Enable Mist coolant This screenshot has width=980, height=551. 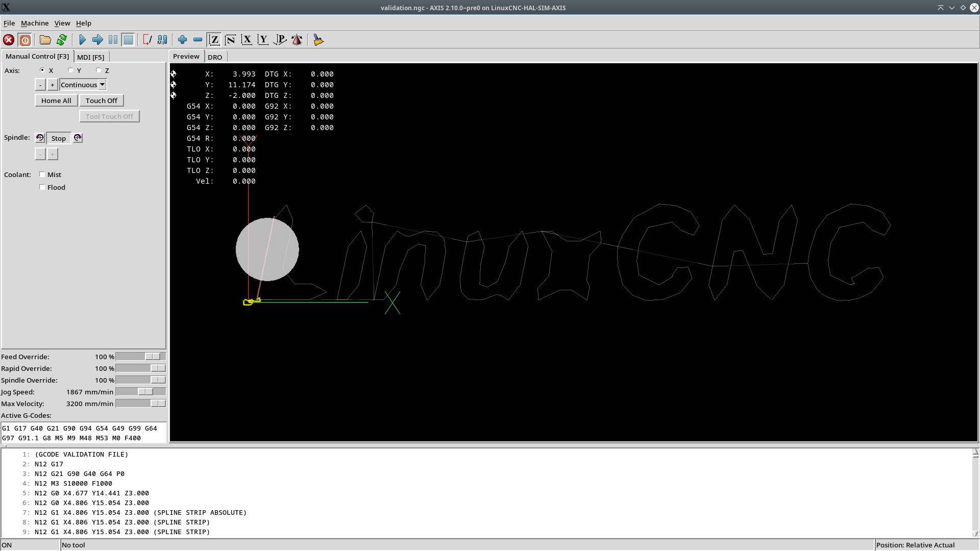coord(42,174)
